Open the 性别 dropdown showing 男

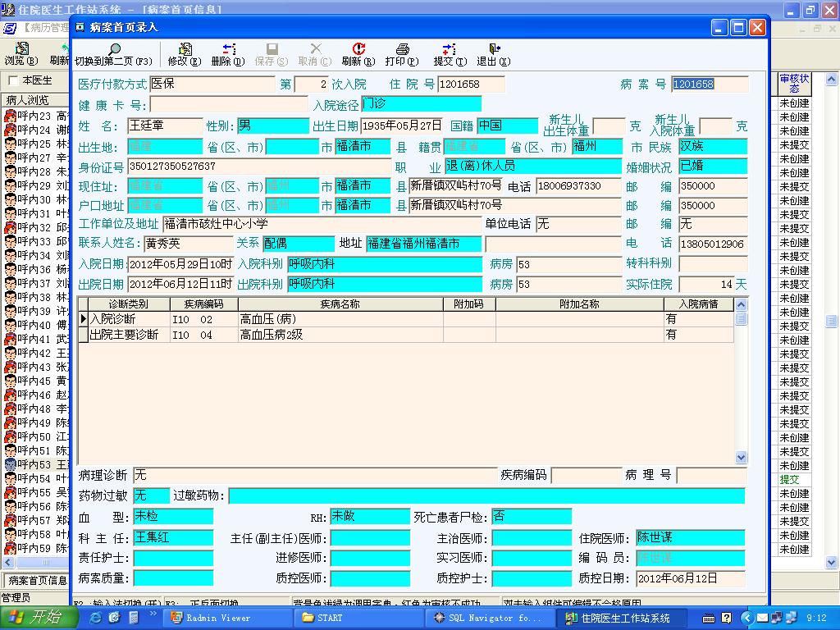pos(273,126)
